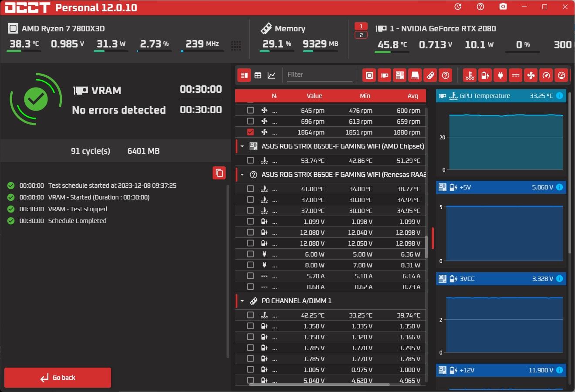Select GPU number 2

tap(361, 35)
